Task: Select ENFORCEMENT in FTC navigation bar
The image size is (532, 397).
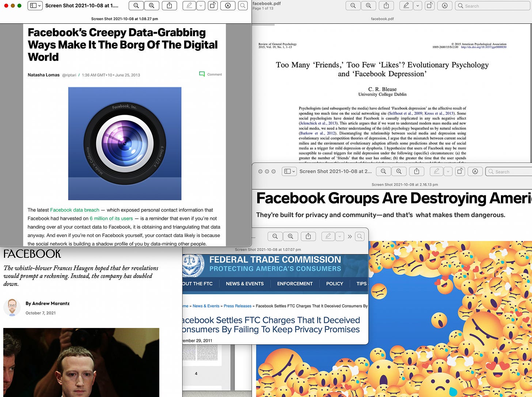Action: (x=295, y=284)
